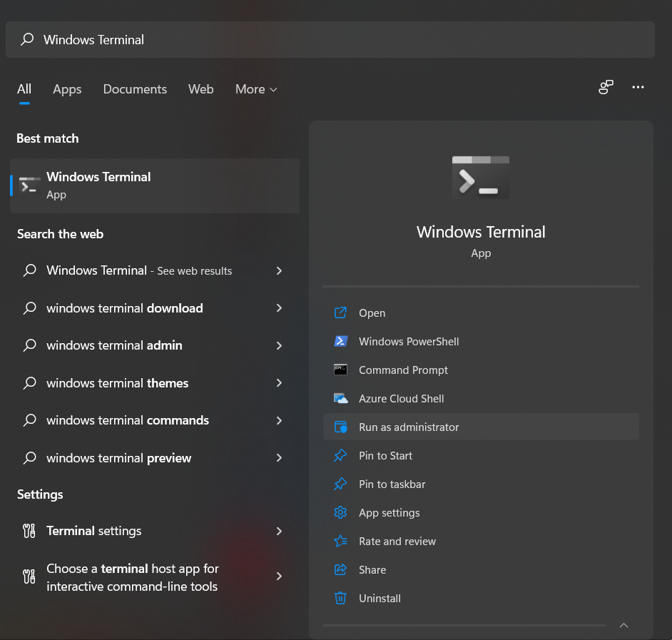
Task: Expand the More filter dropdown
Action: click(x=256, y=89)
